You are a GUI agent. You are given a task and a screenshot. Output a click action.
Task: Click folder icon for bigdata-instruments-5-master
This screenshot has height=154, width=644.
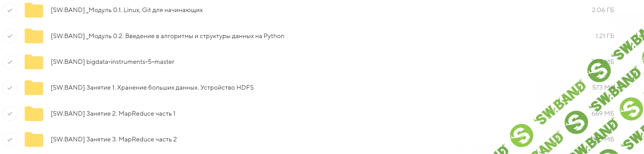34,62
